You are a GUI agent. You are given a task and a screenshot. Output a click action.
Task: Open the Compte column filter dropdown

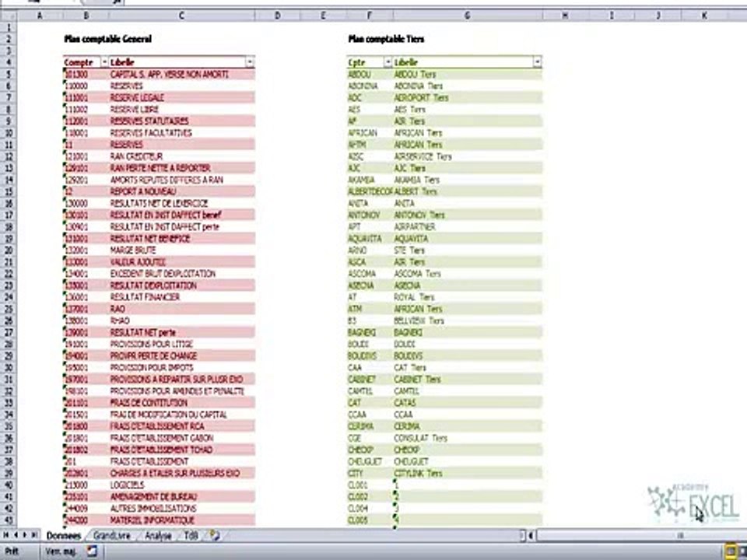click(x=104, y=62)
